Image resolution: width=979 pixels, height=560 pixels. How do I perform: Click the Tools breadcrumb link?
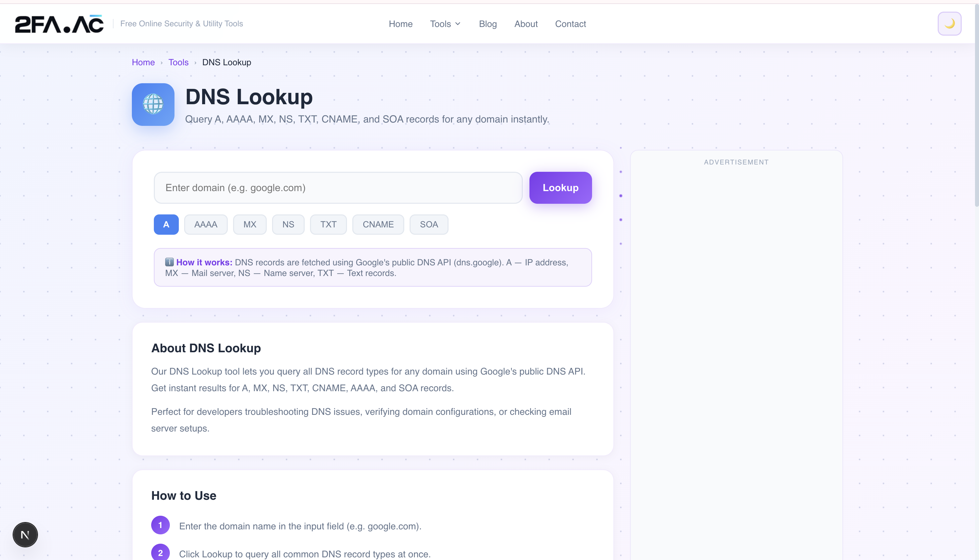point(178,62)
